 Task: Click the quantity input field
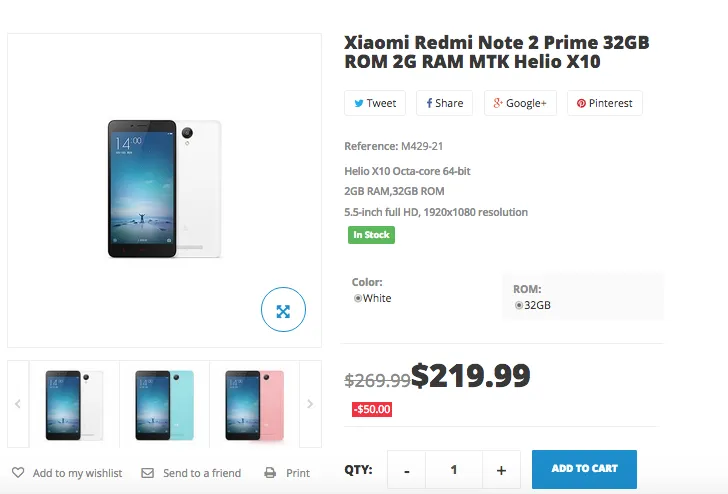click(454, 470)
